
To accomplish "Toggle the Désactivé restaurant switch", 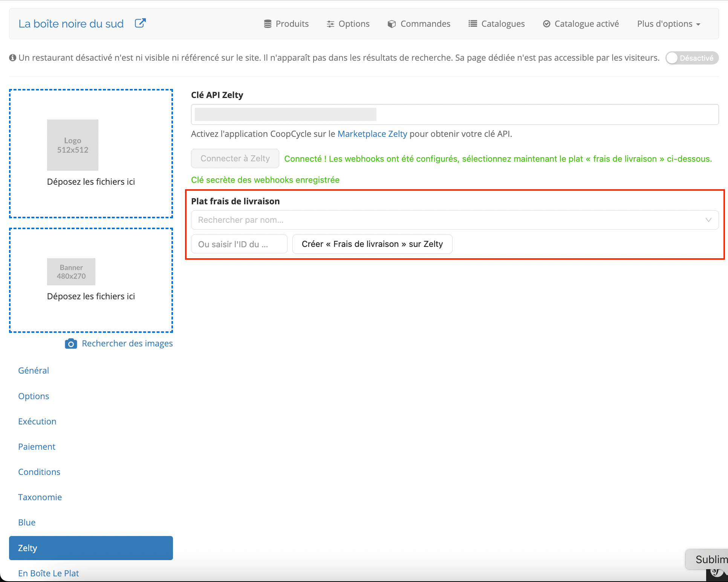I will click(692, 58).
